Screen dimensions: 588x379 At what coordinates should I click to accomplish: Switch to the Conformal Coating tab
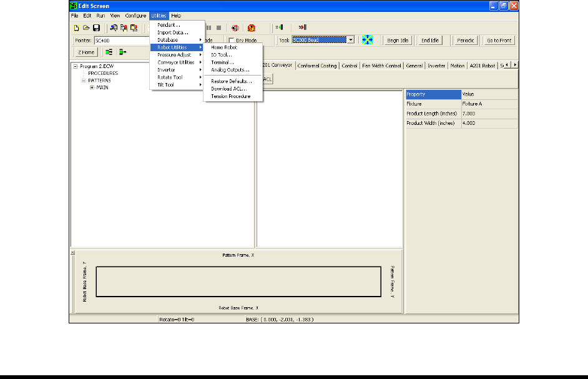click(x=317, y=66)
